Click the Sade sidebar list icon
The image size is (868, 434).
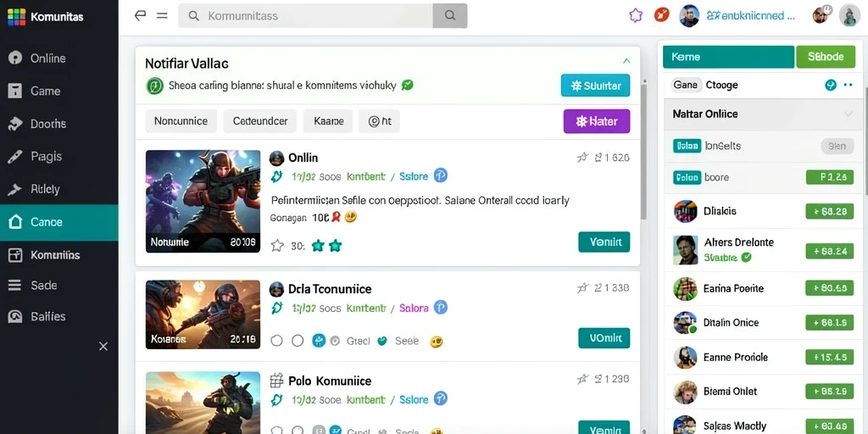pyautogui.click(x=15, y=285)
